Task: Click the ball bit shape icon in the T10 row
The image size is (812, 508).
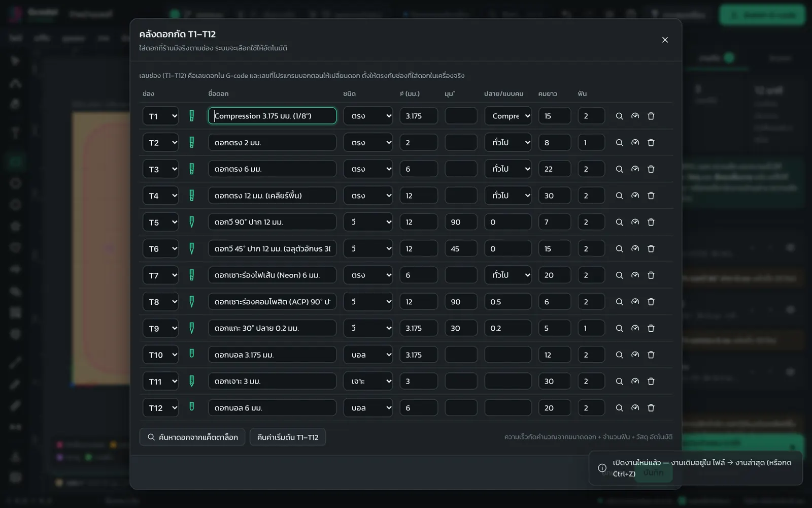Action: pyautogui.click(x=192, y=354)
